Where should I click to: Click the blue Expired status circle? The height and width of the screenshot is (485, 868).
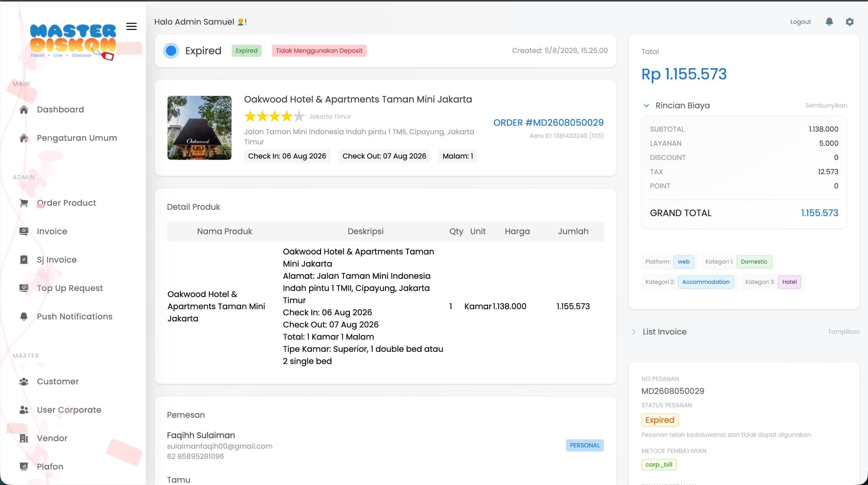point(171,51)
